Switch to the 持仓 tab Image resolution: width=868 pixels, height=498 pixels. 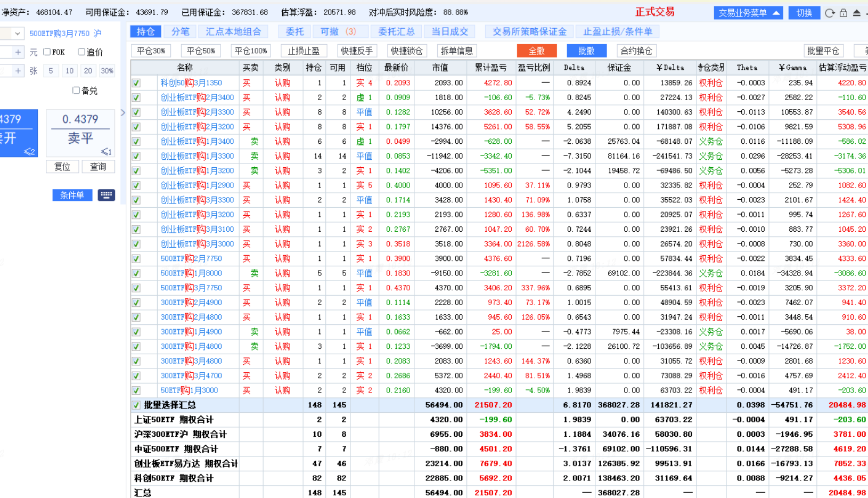(x=145, y=31)
